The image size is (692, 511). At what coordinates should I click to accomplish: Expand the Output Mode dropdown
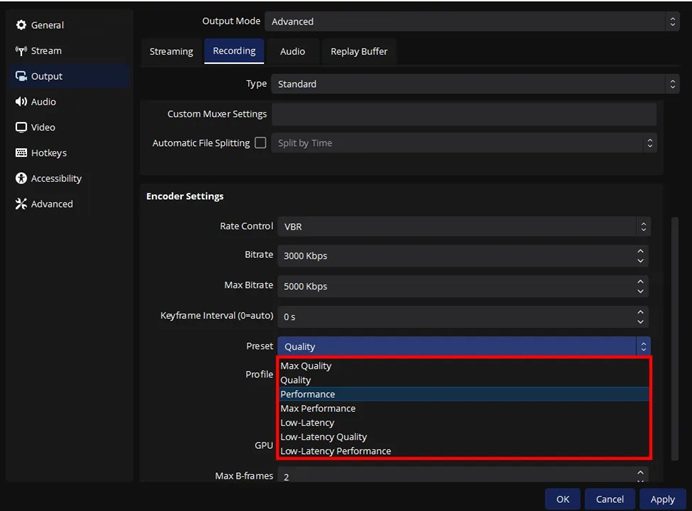473,21
